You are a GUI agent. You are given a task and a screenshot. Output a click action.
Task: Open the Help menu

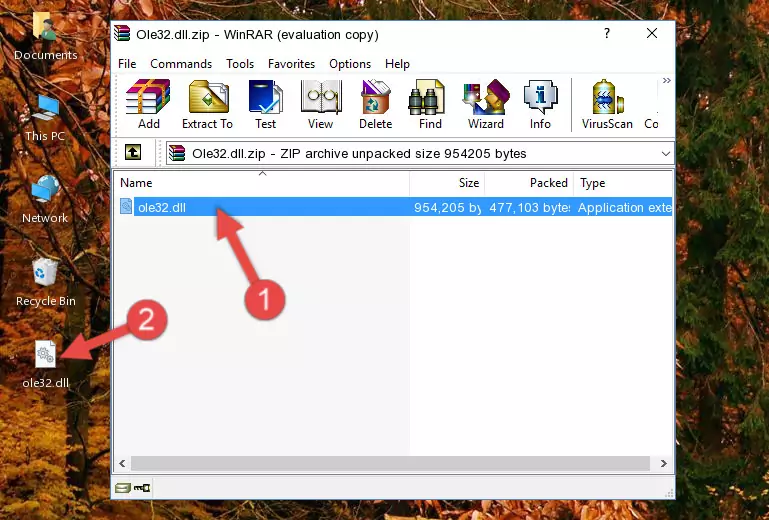[397, 64]
